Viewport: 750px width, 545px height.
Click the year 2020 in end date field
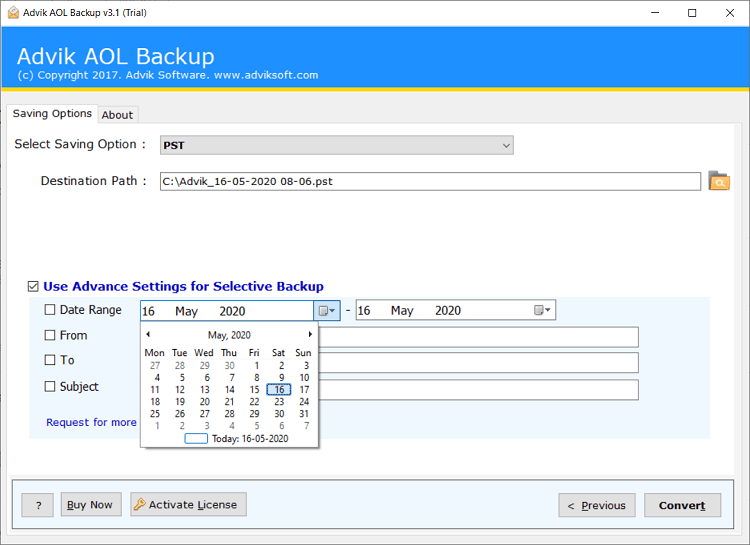[448, 311]
